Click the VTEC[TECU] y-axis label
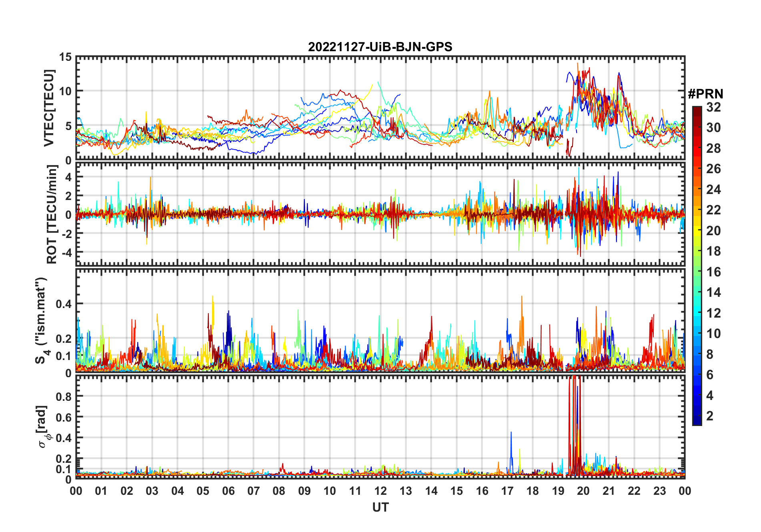Image resolution: width=761 pixels, height=532 pixels. [49, 108]
